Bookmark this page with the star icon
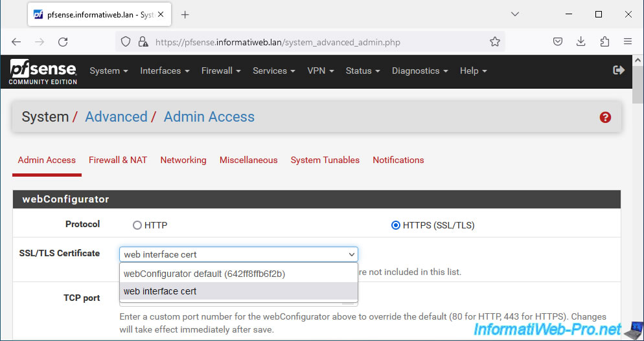The width and height of the screenshot is (644, 341). point(495,41)
